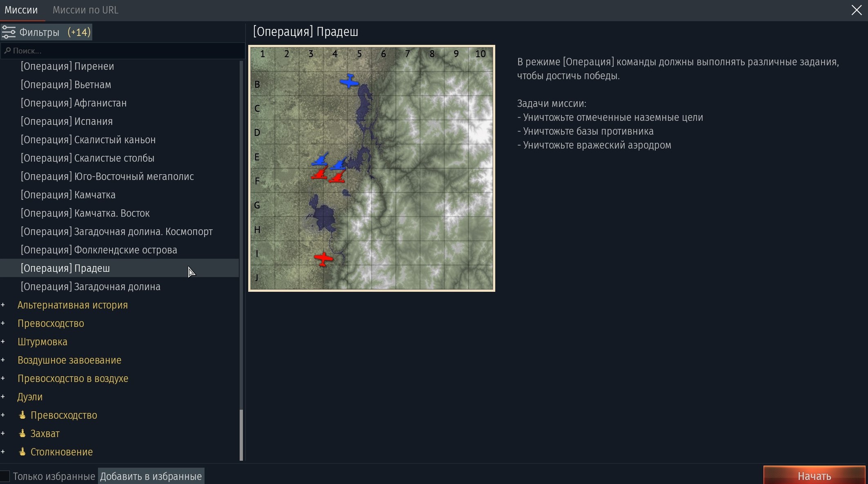Click the ship icon beside Захват
868x484 pixels.
click(x=22, y=433)
